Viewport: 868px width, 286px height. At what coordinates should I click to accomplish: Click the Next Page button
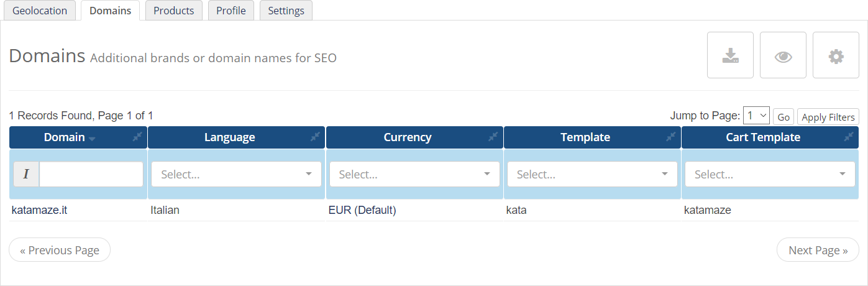coord(818,250)
